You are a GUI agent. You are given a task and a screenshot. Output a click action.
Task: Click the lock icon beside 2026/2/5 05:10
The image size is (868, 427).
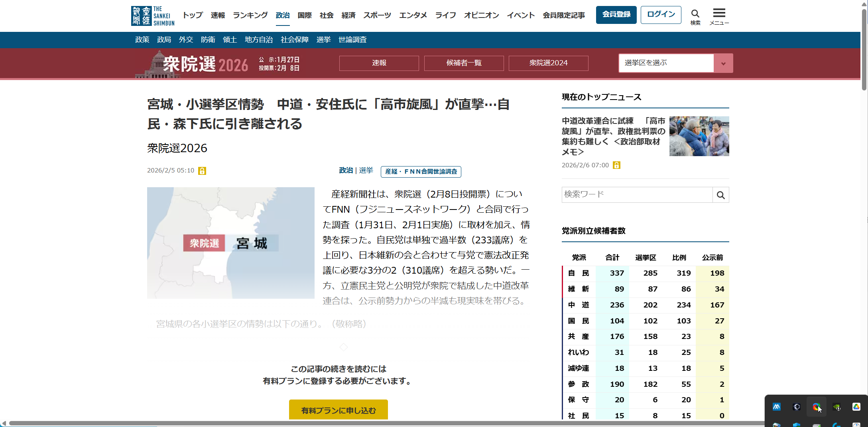tap(202, 171)
